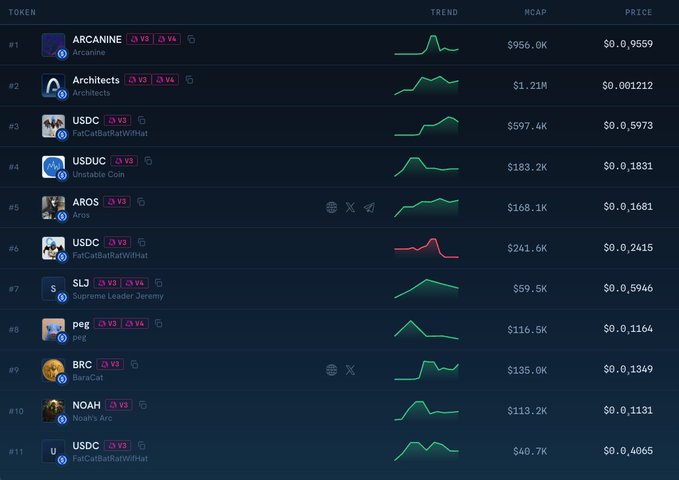
Task: Click the 'Noah's Arc' subtitle
Action: click(x=92, y=418)
